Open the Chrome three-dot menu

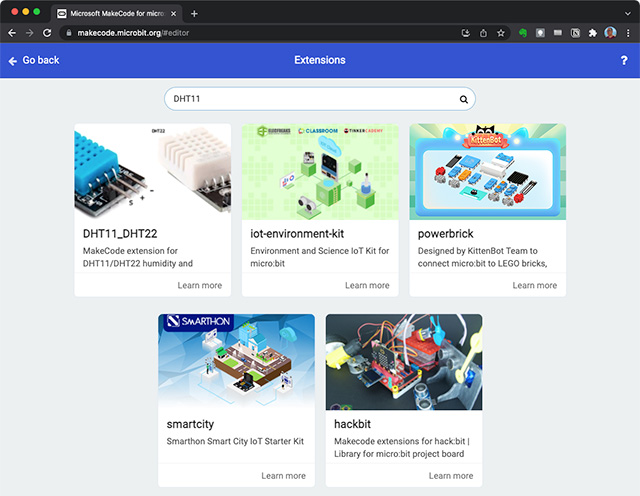[x=627, y=32]
